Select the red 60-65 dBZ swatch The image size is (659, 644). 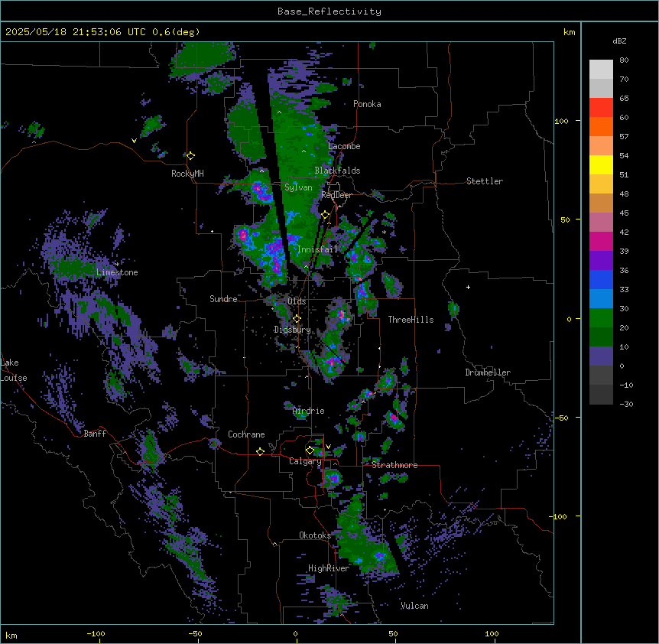pyautogui.click(x=601, y=108)
